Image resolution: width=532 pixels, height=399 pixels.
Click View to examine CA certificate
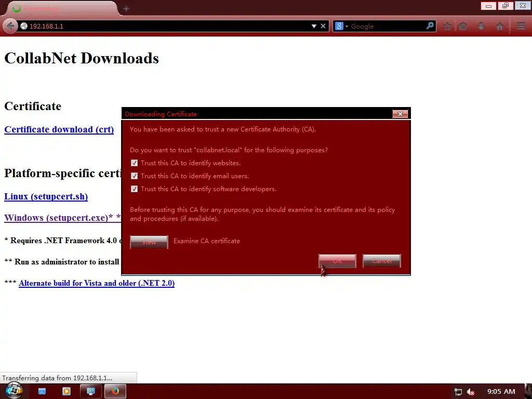(x=149, y=242)
